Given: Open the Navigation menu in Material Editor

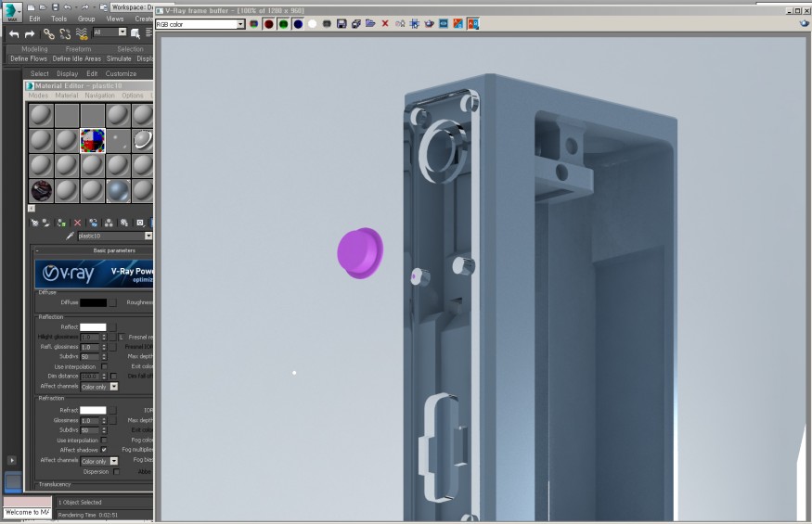Looking at the screenshot, I should point(99,96).
